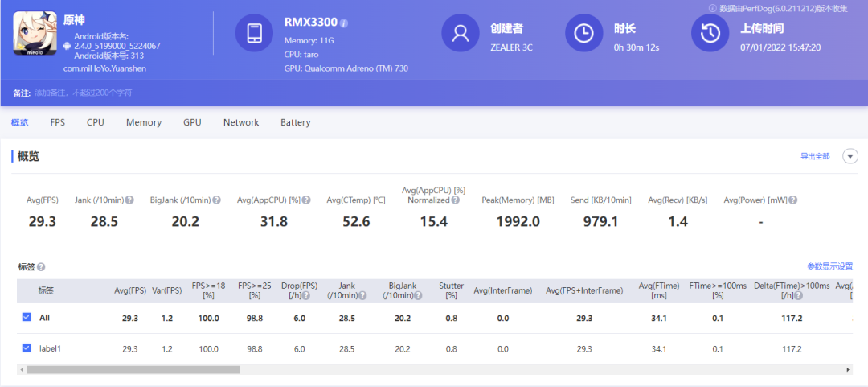Click the upload time history icon
868x387 pixels.
tap(710, 33)
